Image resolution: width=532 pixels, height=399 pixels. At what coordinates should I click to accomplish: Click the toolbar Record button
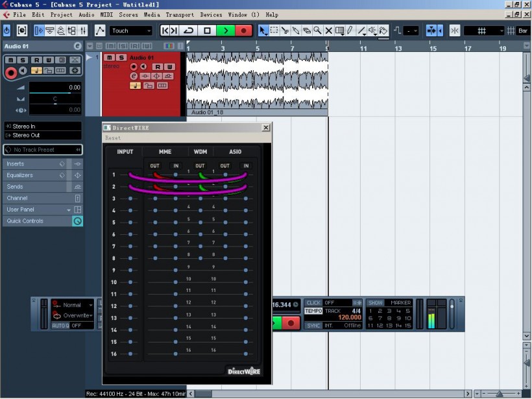[244, 30]
